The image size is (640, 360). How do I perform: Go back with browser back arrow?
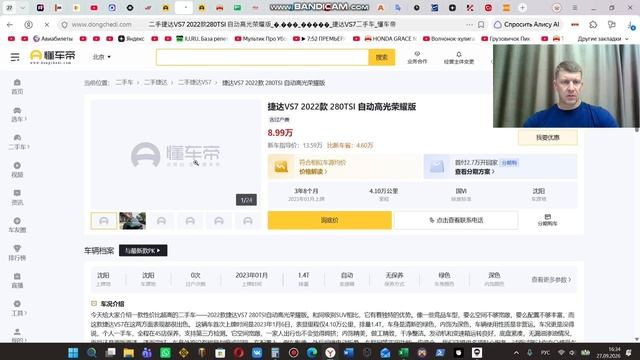(x=10, y=25)
